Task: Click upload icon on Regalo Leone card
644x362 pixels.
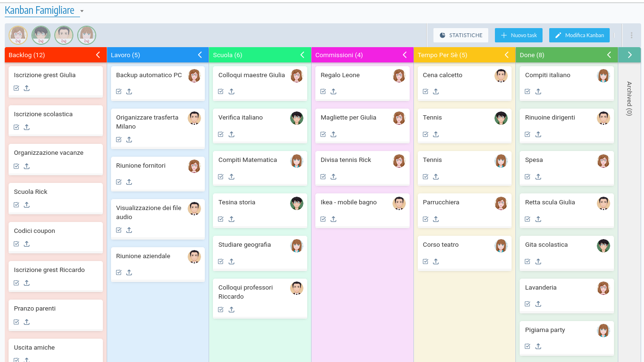Action: click(x=333, y=91)
